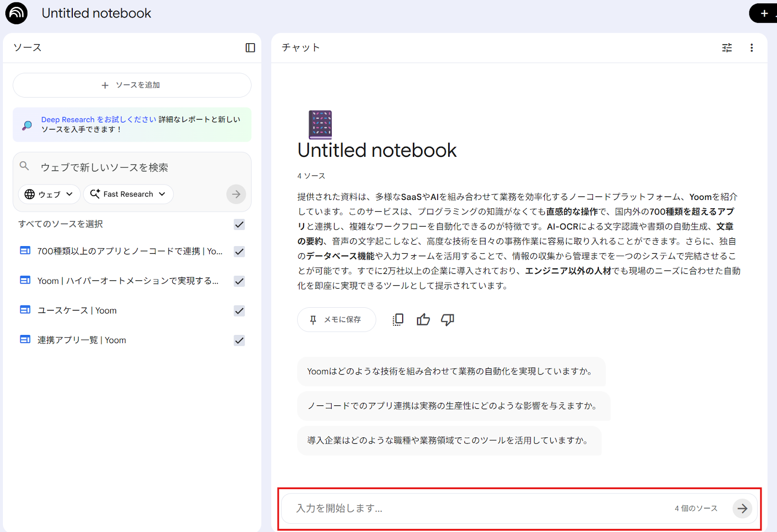Expand the Fast Research mode dropdown
This screenshot has height=532, width=777.
(128, 194)
